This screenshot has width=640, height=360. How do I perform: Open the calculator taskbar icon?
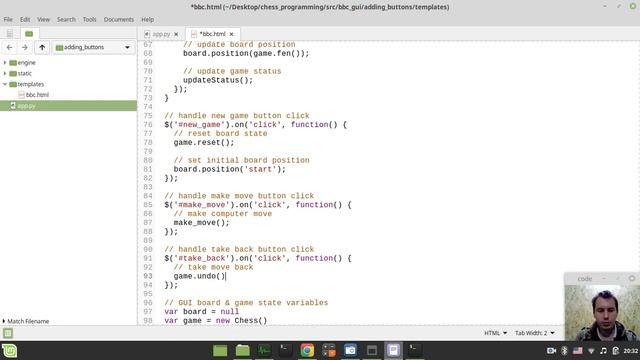[329, 351]
